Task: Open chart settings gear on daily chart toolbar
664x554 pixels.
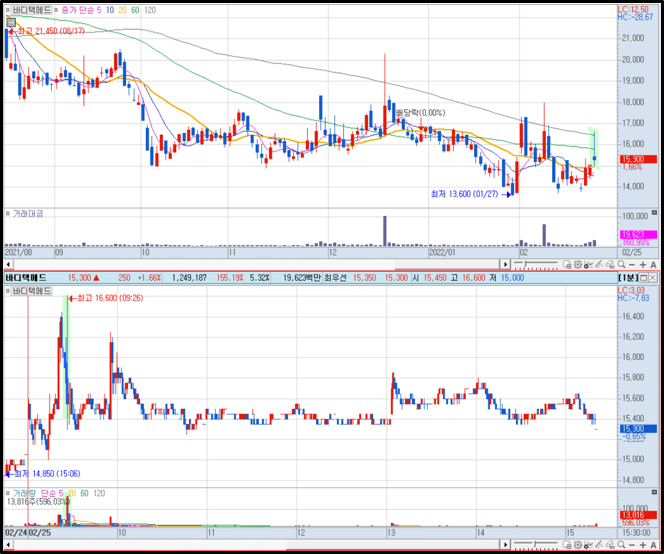Action: coord(578,264)
